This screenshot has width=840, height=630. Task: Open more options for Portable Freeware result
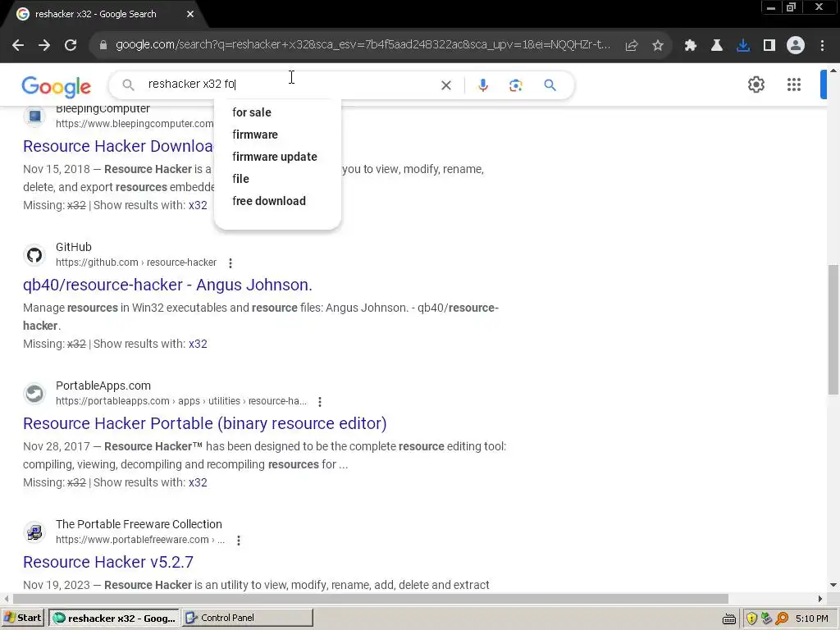coord(239,541)
